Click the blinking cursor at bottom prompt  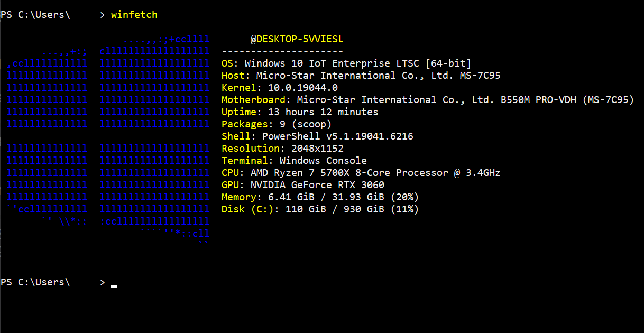tap(114, 286)
